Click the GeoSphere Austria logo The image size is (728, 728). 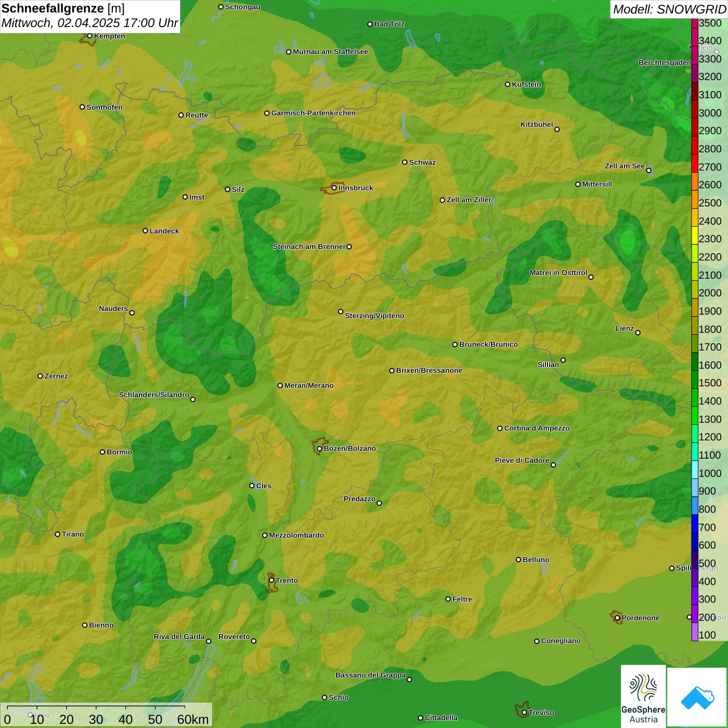(643, 696)
